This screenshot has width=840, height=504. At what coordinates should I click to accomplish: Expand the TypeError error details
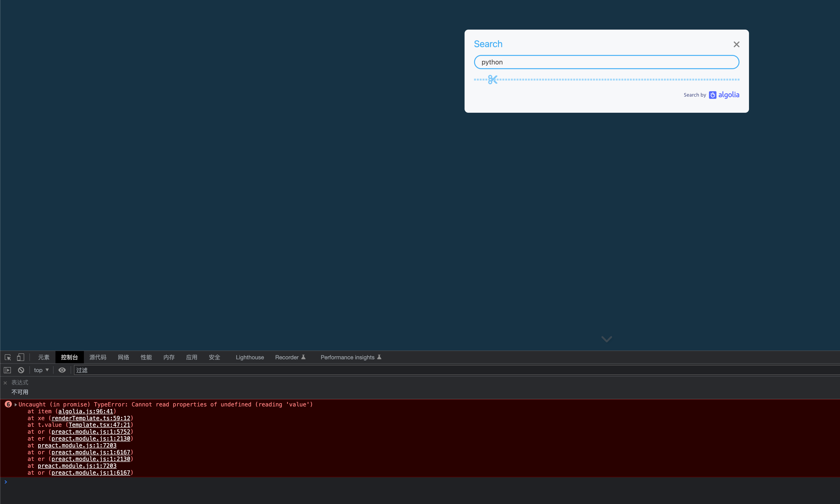point(16,404)
